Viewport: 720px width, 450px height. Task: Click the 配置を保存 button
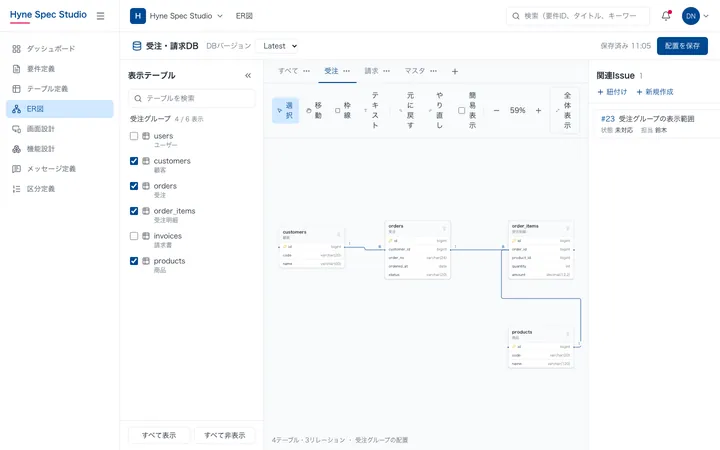(682, 46)
